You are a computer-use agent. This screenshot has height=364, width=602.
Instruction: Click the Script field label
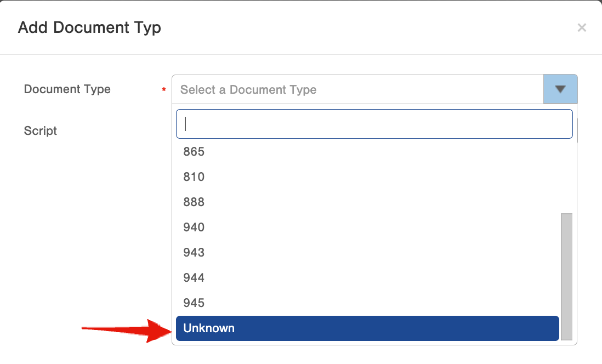coord(41,131)
